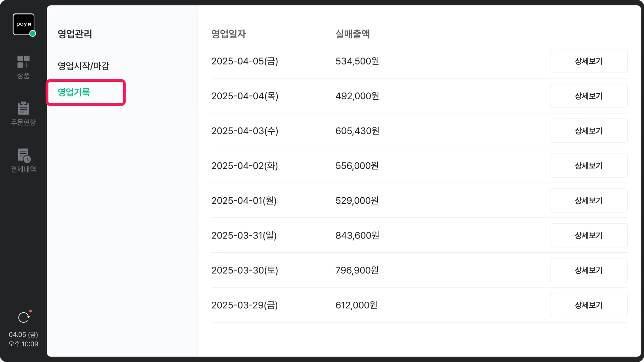Image resolution: width=644 pixels, height=362 pixels.
Task: Click the 실매출액 column header
Action: [x=353, y=34]
